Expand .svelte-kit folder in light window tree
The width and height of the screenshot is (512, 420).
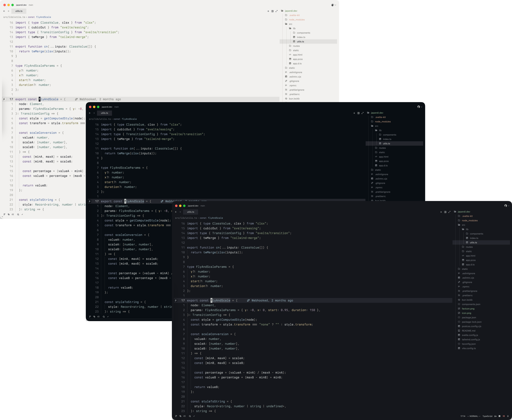click(292, 15)
